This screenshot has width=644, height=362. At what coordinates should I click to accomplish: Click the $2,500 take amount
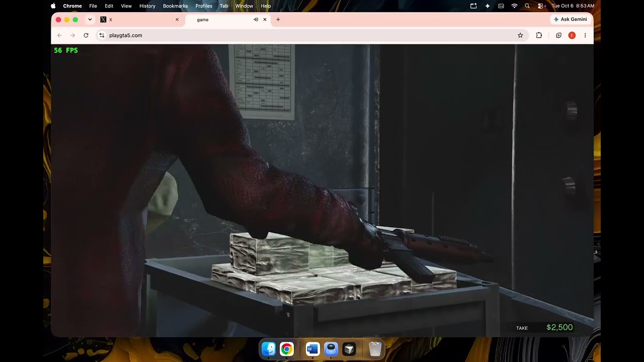coord(559,327)
